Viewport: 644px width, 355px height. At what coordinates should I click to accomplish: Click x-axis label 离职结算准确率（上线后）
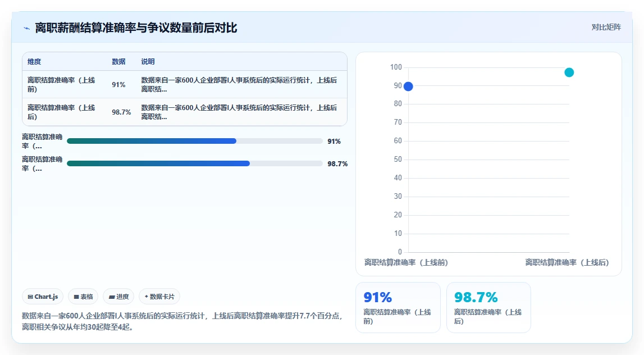(567, 262)
